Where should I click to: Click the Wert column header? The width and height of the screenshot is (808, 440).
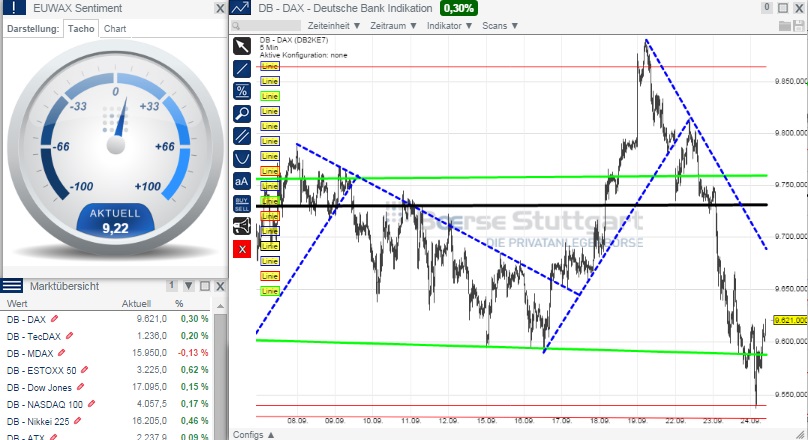click(17, 303)
